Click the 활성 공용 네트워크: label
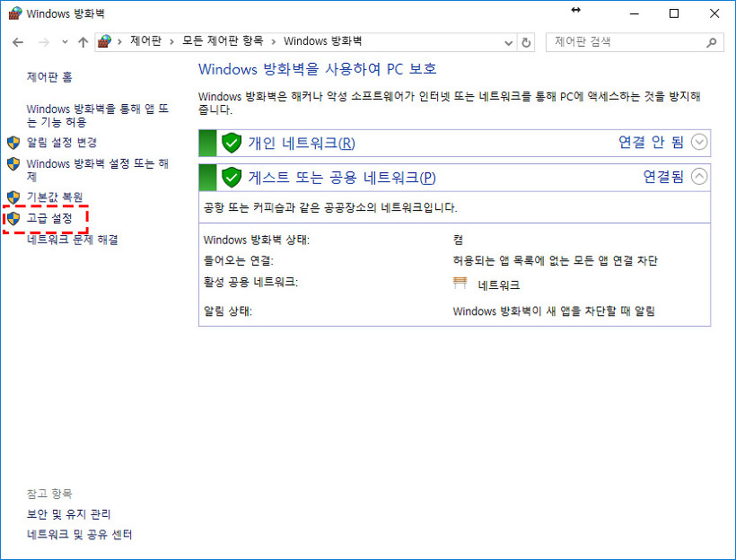The width and height of the screenshot is (736, 560). coord(250,282)
